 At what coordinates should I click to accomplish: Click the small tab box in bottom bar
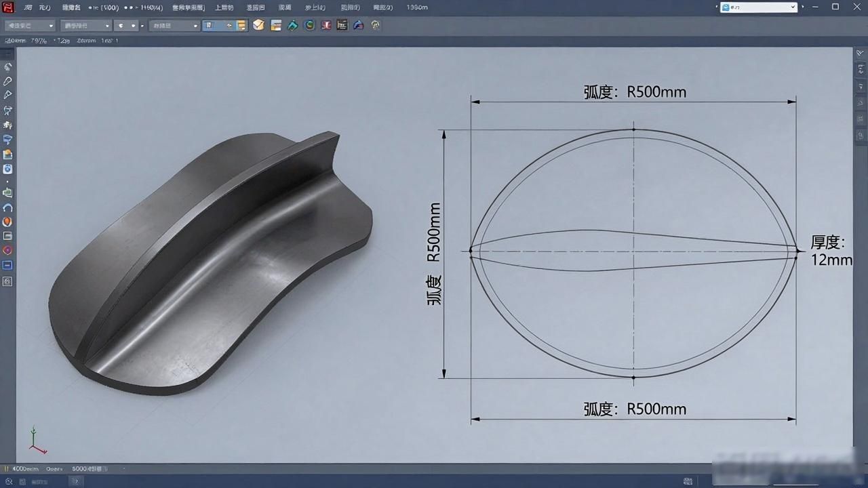[75, 481]
